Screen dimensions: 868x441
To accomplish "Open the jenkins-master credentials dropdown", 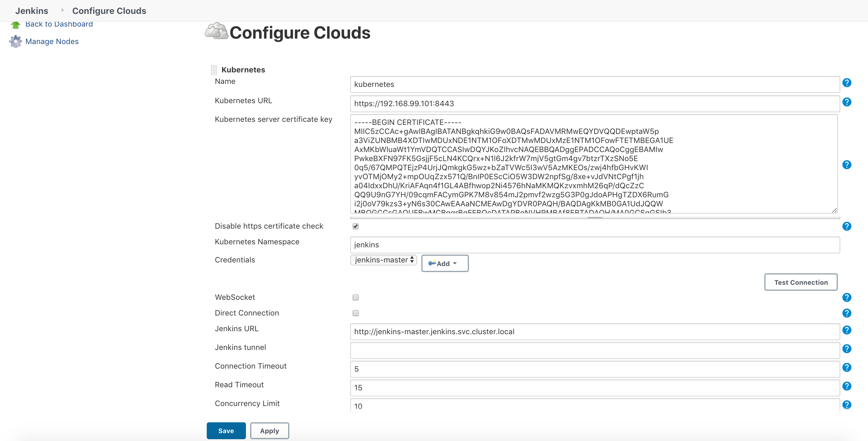I will pos(383,260).
